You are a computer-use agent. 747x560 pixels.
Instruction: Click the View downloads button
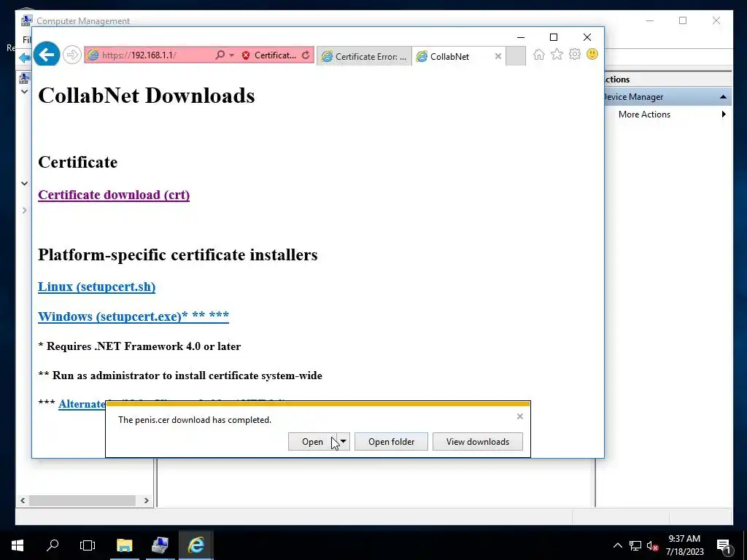click(x=478, y=441)
